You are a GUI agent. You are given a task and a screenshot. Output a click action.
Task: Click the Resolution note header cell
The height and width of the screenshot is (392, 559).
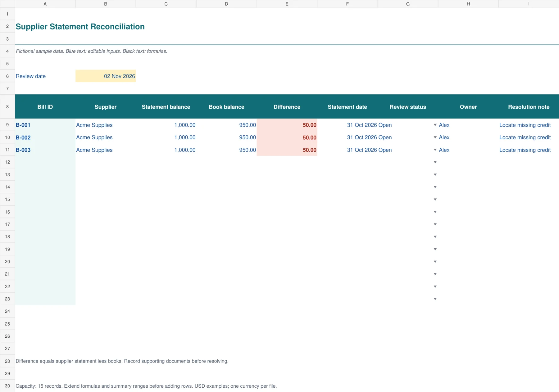[x=529, y=107]
